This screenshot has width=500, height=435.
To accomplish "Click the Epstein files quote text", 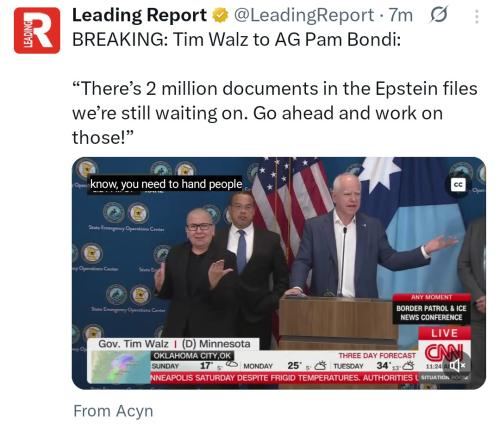I will (275, 113).
